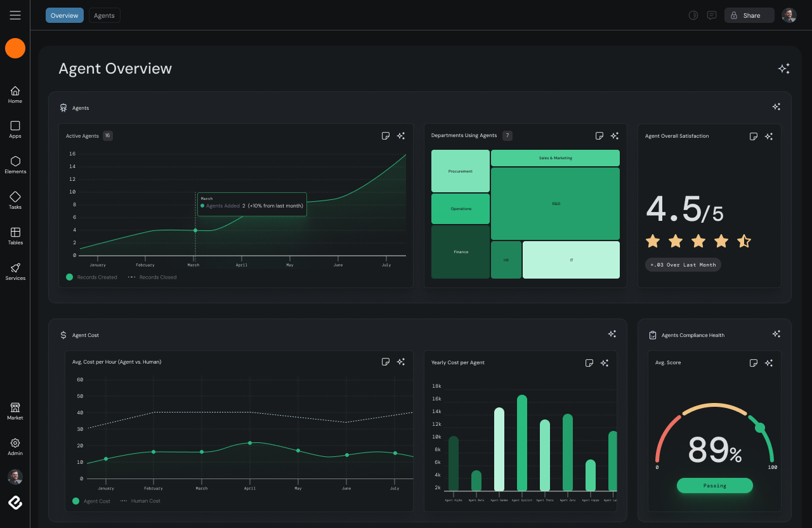The image size is (812, 528).
Task: Open the hamburger menu
Action: tap(15, 15)
